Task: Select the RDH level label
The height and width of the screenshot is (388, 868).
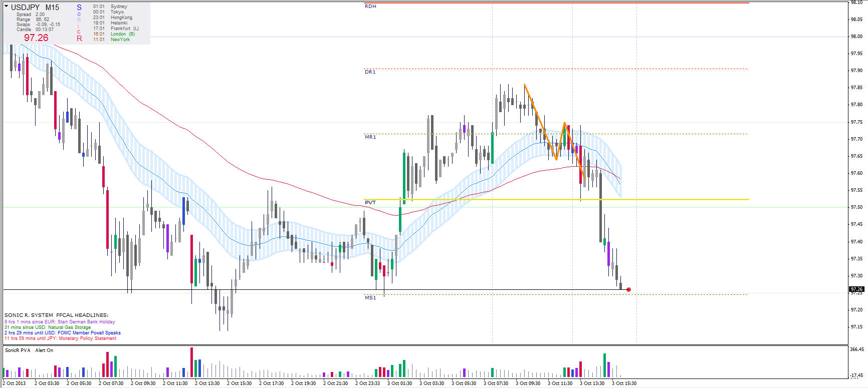Action: (370, 7)
